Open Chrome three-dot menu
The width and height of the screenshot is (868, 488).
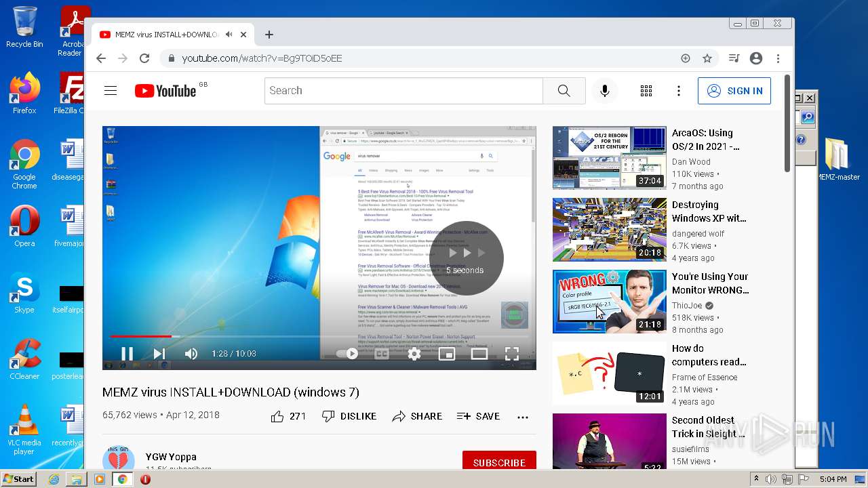pyautogui.click(x=778, y=58)
